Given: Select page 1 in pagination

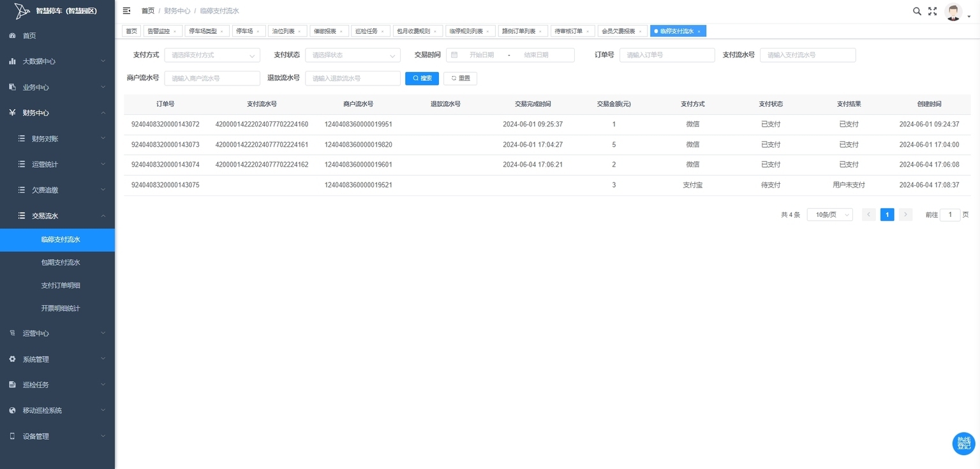Looking at the screenshot, I should 887,215.
